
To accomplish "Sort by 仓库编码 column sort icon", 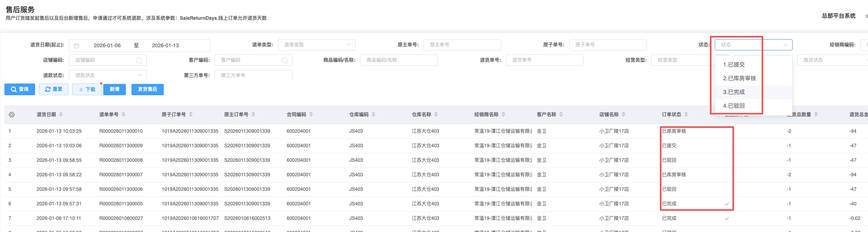I will [x=373, y=115].
